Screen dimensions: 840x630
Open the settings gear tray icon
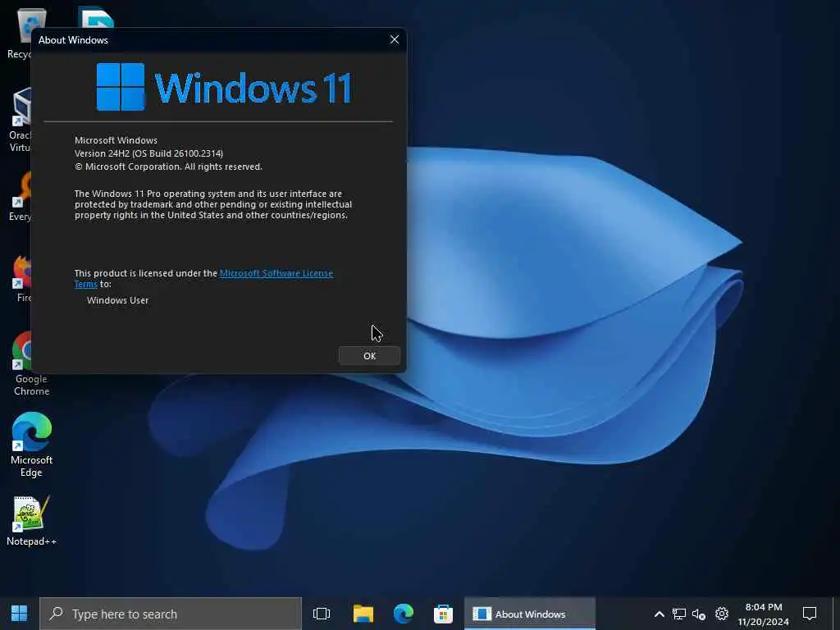point(722,614)
